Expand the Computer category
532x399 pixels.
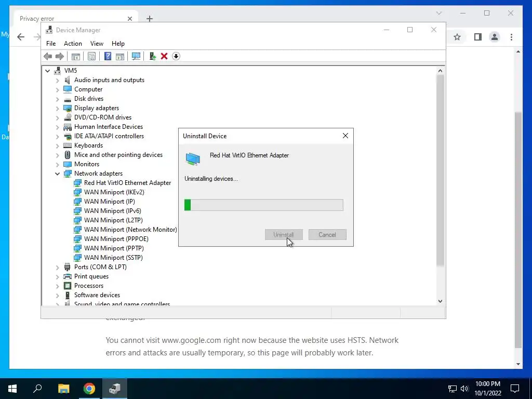(x=57, y=89)
